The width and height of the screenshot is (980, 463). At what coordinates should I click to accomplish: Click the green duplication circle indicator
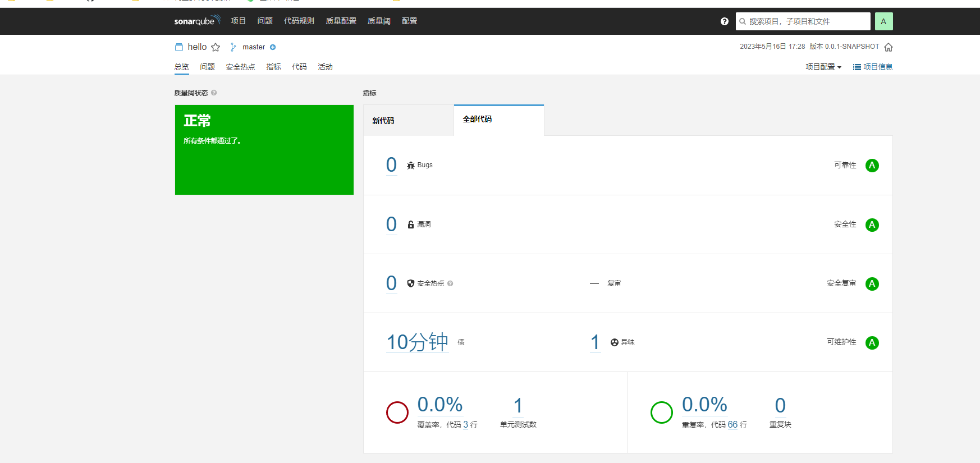click(662, 412)
